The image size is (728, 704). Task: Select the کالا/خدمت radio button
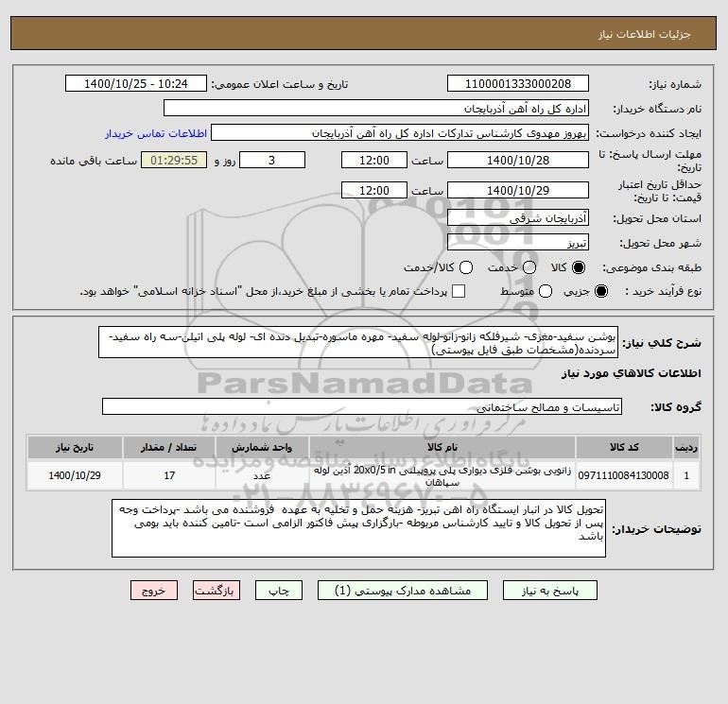466,267
